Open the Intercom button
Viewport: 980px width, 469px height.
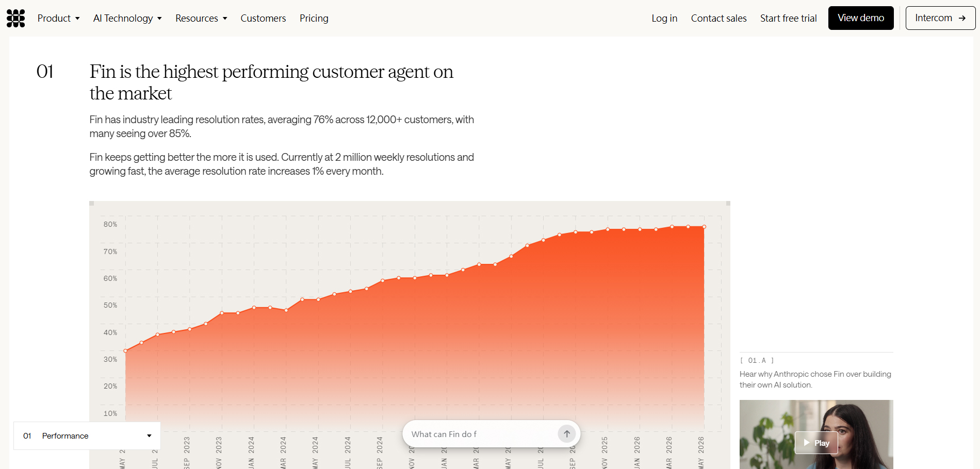click(x=940, y=18)
